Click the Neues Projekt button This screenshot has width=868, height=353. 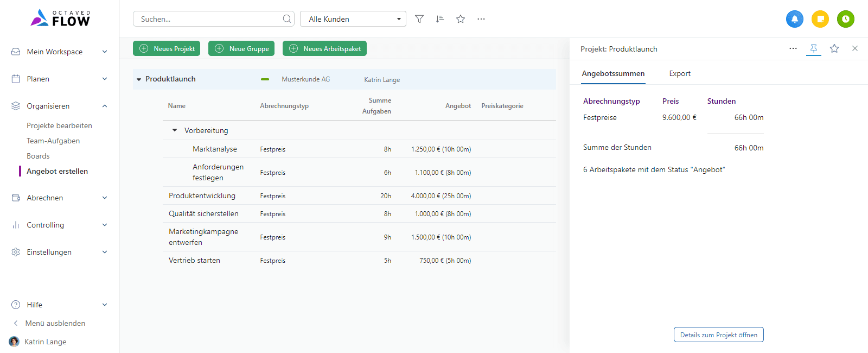coord(167,48)
